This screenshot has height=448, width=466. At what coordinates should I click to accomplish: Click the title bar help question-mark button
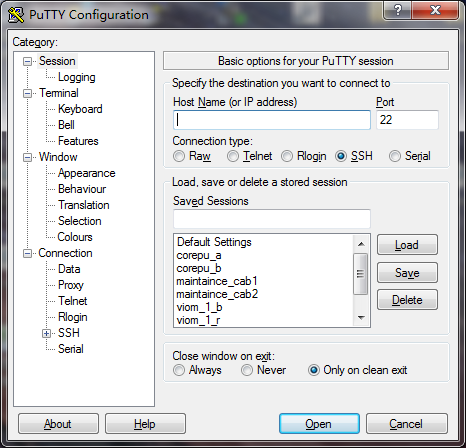click(x=398, y=10)
